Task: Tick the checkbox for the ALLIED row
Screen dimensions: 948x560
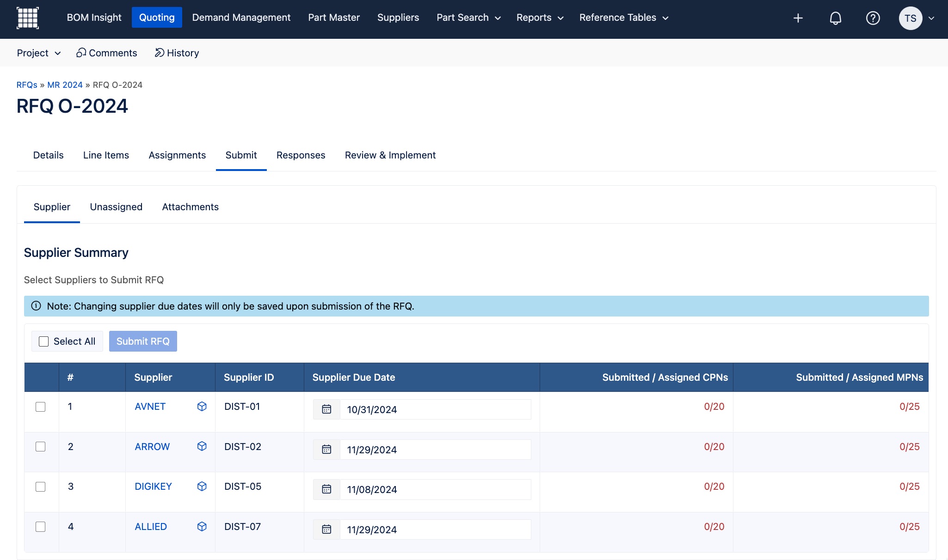Action: coord(41,527)
